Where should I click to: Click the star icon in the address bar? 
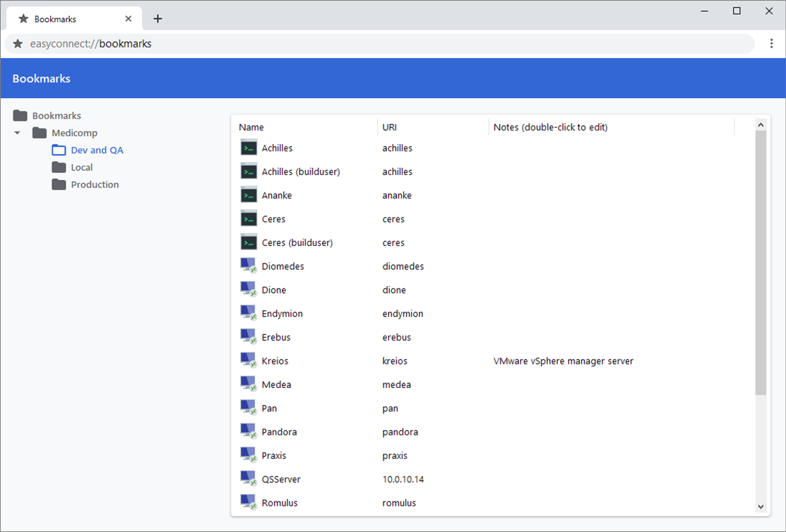click(x=18, y=43)
